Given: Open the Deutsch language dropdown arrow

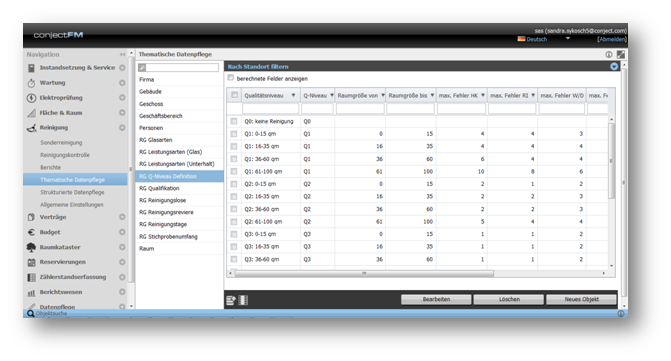Looking at the screenshot, I should click(568, 38).
